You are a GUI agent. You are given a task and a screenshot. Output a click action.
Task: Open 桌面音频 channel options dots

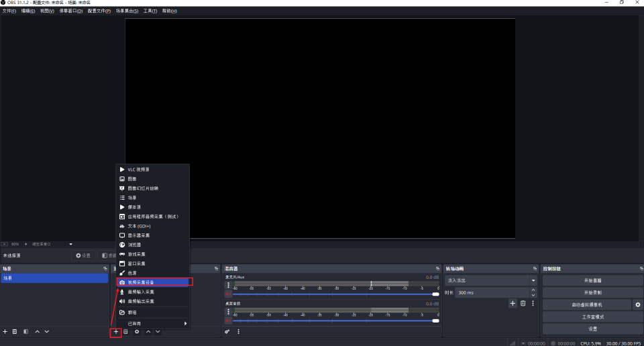(228, 312)
